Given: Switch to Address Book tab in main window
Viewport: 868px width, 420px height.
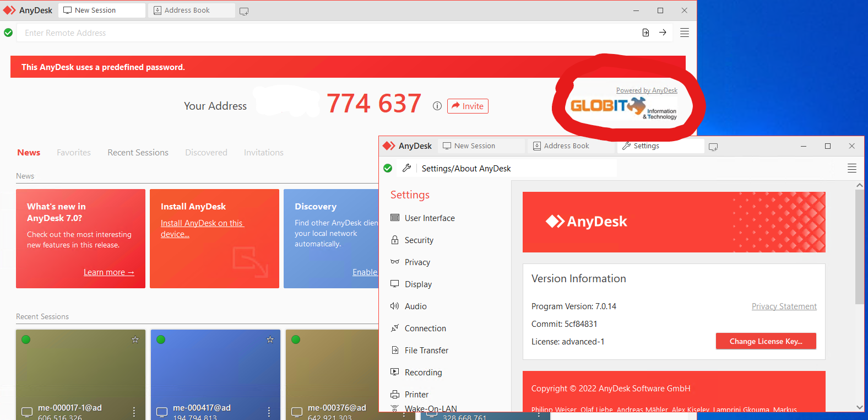Looking at the screenshot, I should coord(192,10).
